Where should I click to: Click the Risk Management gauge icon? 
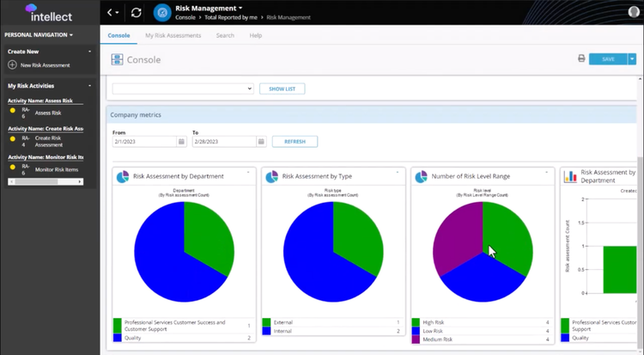(x=161, y=13)
